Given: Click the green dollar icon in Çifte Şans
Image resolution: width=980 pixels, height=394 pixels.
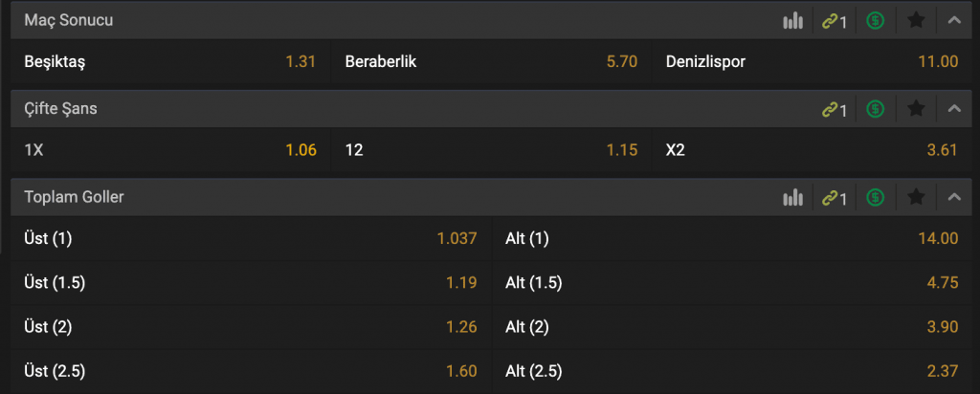Looking at the screenshot, I should coord(875,109).
